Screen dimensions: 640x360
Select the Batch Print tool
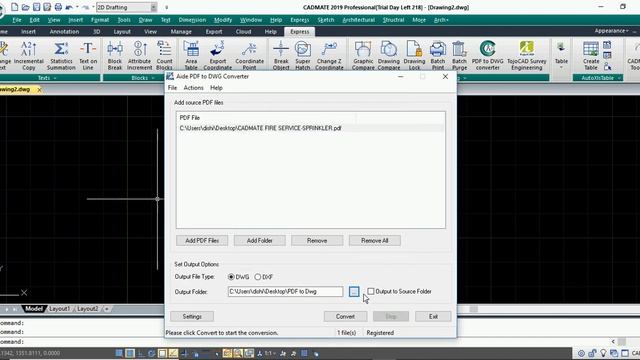point(438,56)
